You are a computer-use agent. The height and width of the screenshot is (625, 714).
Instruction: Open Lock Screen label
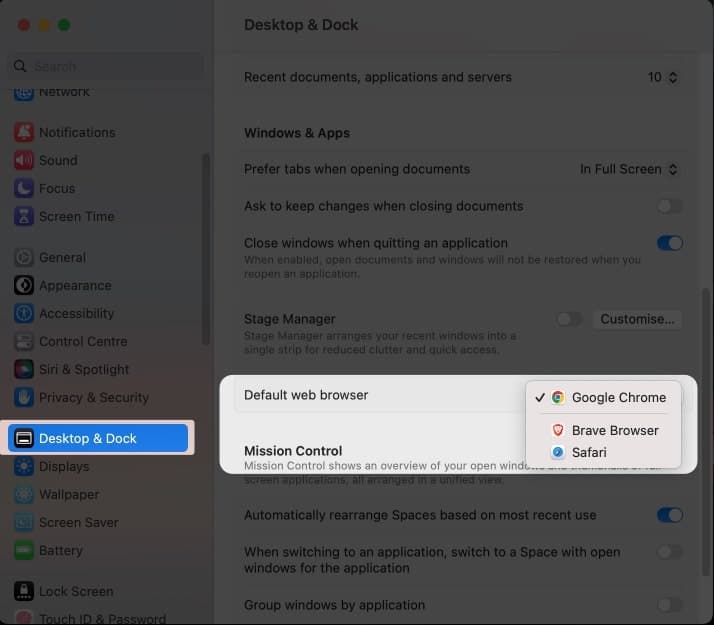coord(76,591)
